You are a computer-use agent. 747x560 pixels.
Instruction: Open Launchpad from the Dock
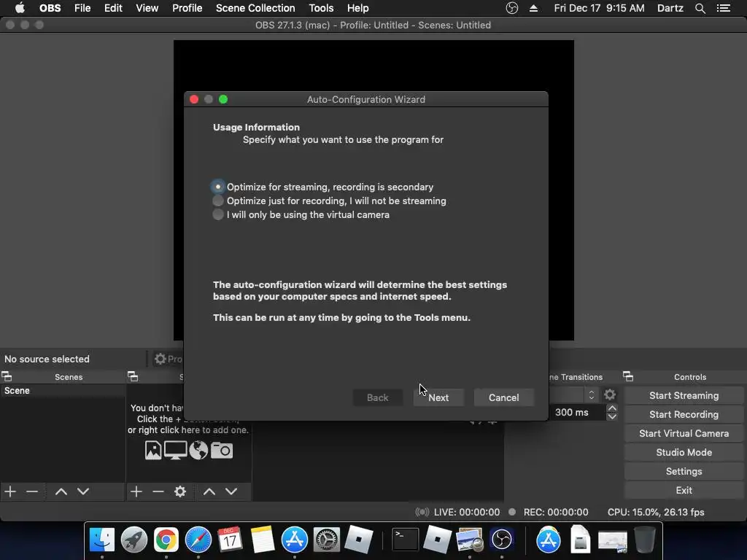(x=134, y=540)
